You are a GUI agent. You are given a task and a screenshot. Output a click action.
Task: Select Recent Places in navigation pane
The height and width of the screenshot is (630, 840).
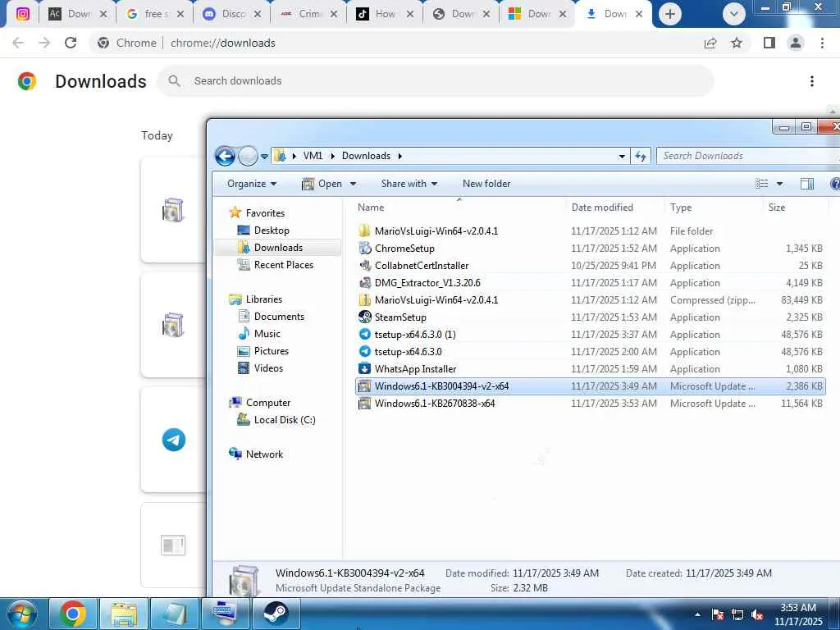click(x=283, y=265)
